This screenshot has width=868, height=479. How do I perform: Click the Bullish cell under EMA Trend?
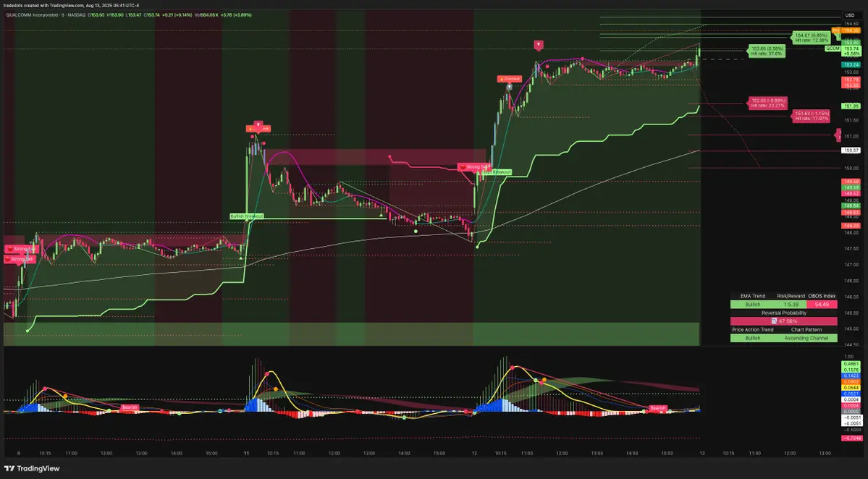click(x=752, y=305)
